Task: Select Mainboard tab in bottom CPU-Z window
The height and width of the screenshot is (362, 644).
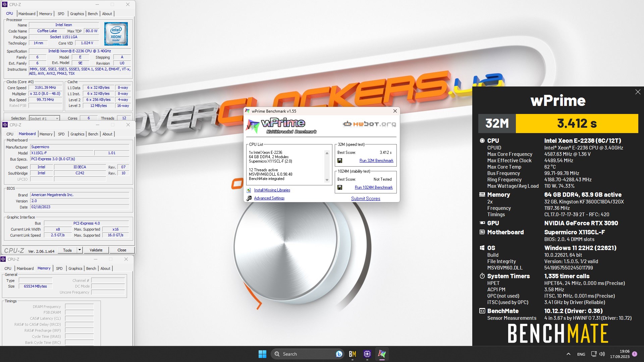Action: pos(25,268)
